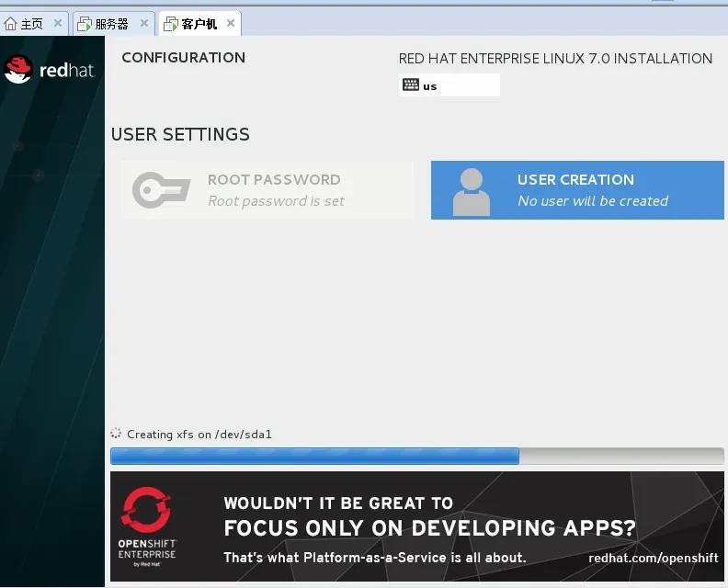This screenshot has width=728, height=588.
Task: Open the User Creation settings
Action: pos(577,190)
